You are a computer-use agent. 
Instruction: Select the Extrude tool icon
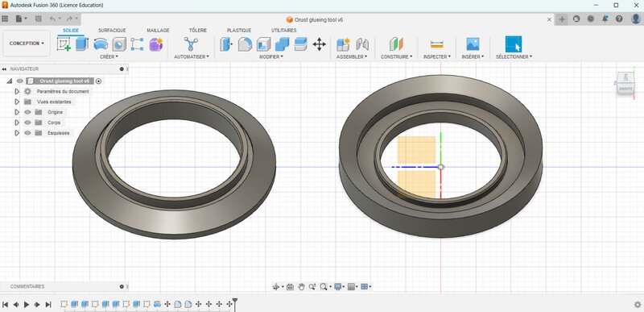click(x=82, y=44)
